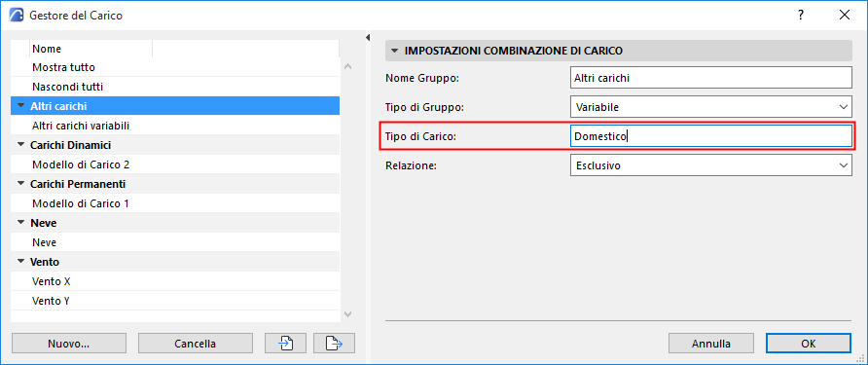Select the Nascondi tutti row
Viewport: 868px width, 365px height.
175,87
